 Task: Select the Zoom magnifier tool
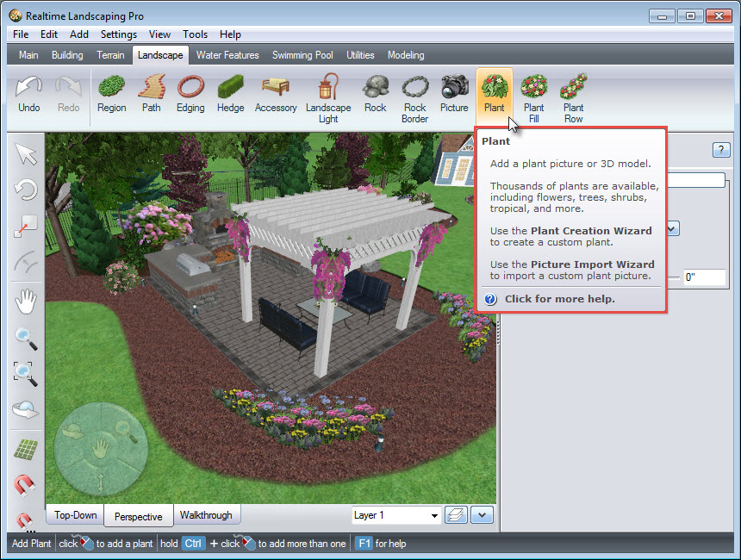(26, 339)
